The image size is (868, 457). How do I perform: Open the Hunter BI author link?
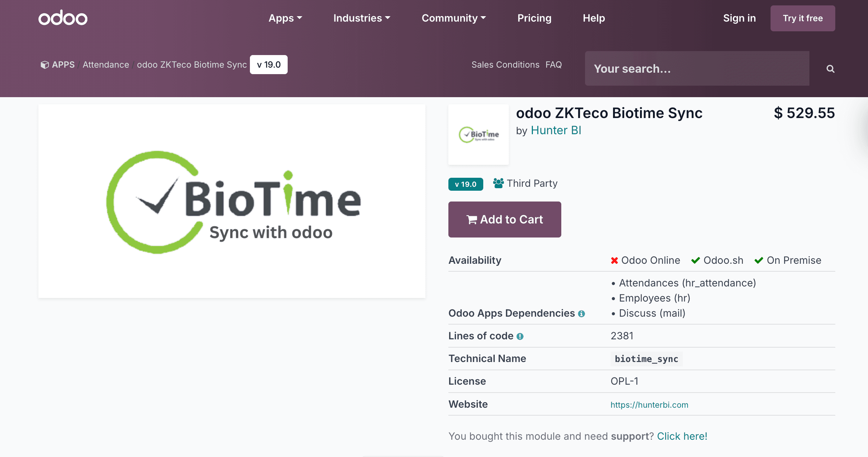point(556,130)
